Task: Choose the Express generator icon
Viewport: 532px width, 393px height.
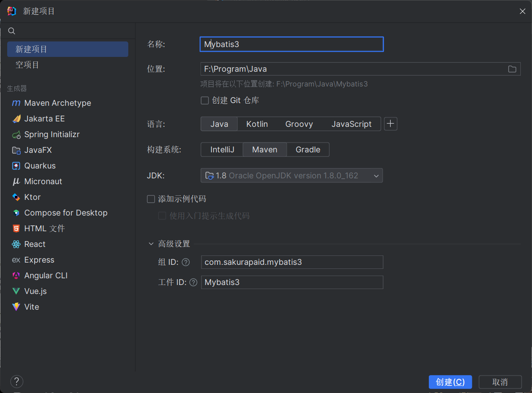Action: (x=16, y=260)
